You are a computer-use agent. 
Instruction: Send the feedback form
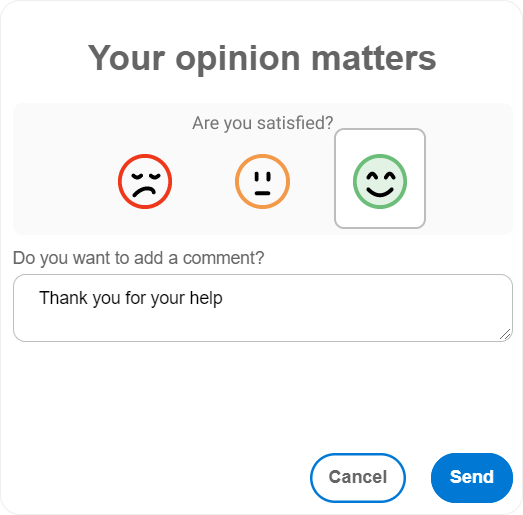[472, 478]
